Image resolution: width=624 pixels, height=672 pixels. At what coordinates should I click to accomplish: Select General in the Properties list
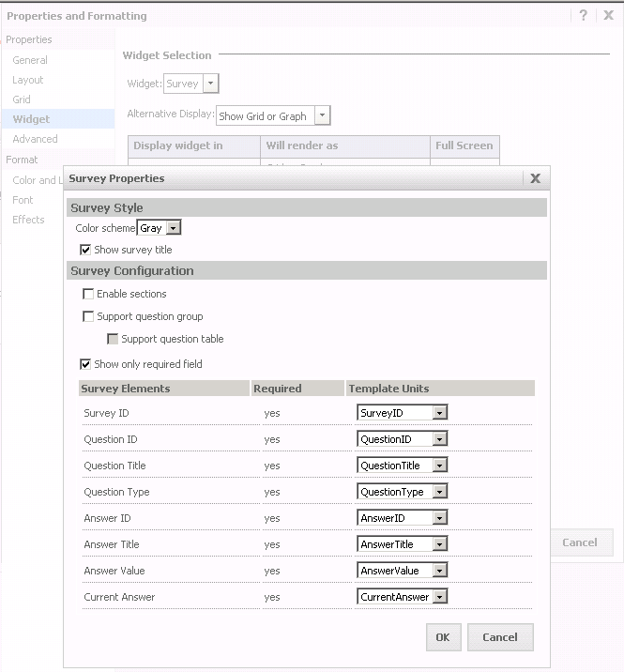30,60
